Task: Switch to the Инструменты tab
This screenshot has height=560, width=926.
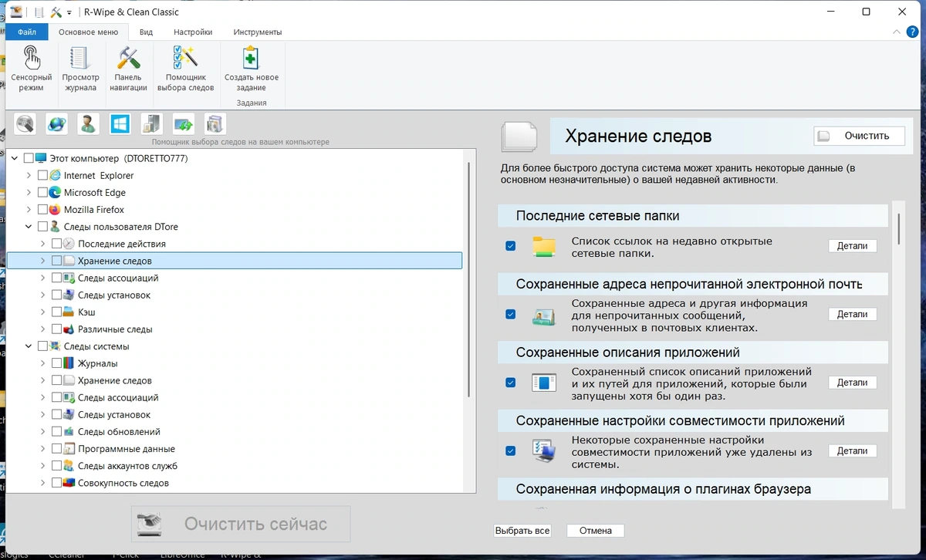Action: click(259, 32)
